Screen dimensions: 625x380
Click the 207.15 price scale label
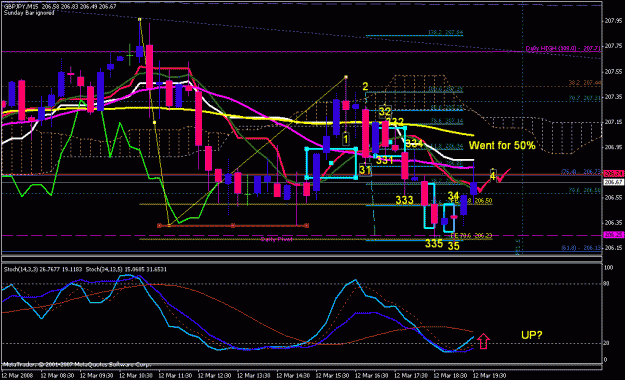(613, 122)
